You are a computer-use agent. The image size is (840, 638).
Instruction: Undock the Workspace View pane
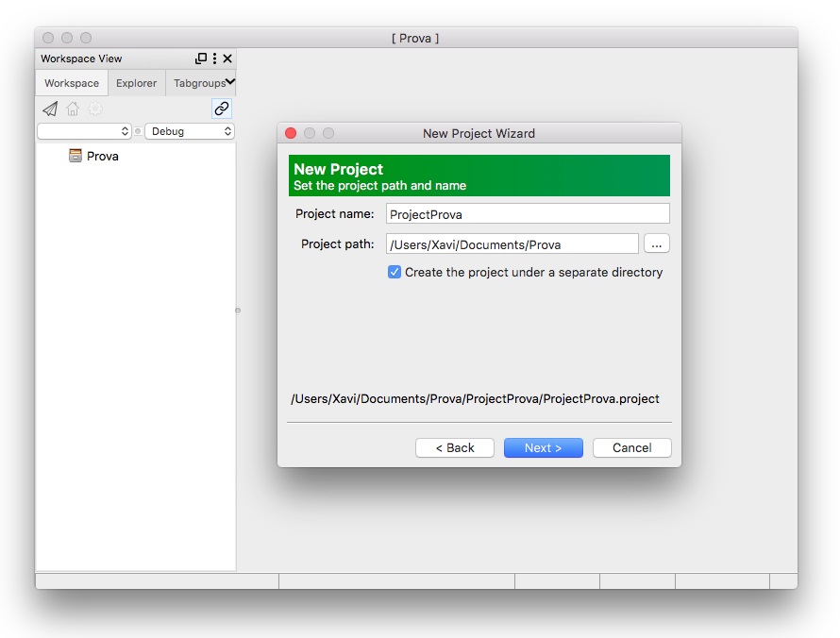[x=201, y=59]
